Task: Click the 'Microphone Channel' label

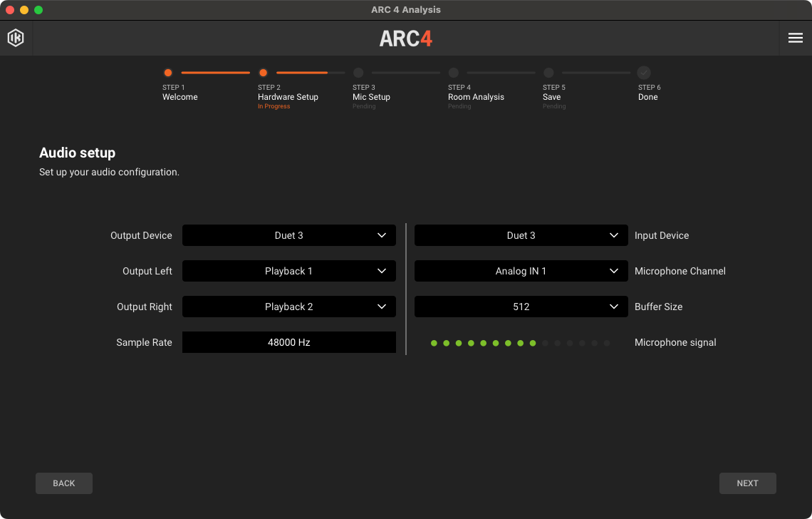Action: tap(680, 271)
